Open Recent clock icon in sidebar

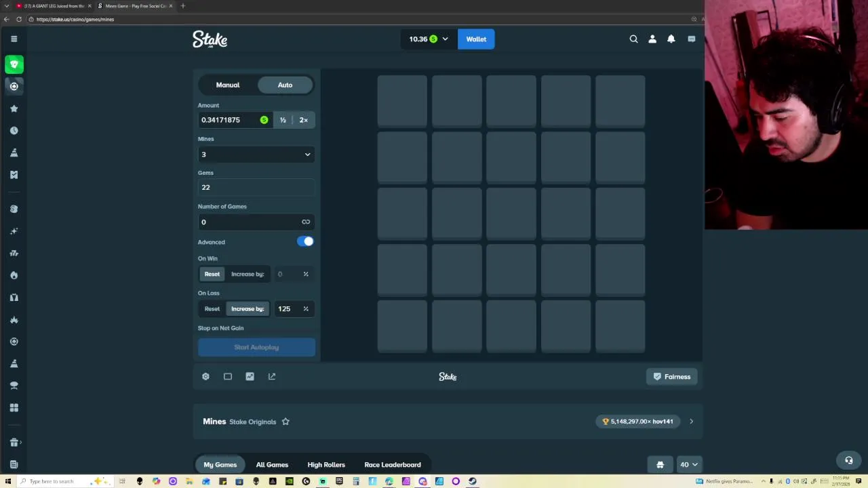[14, 130]
